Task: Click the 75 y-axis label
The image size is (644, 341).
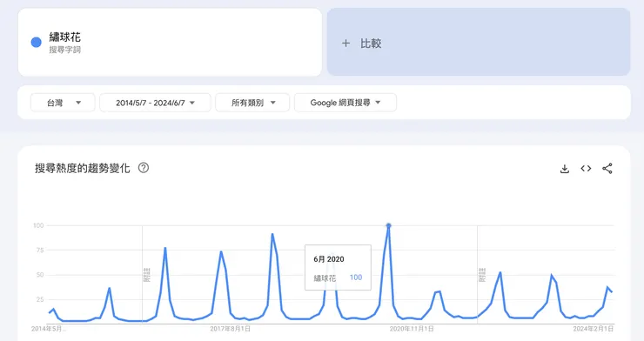Action: pos(40,250)
